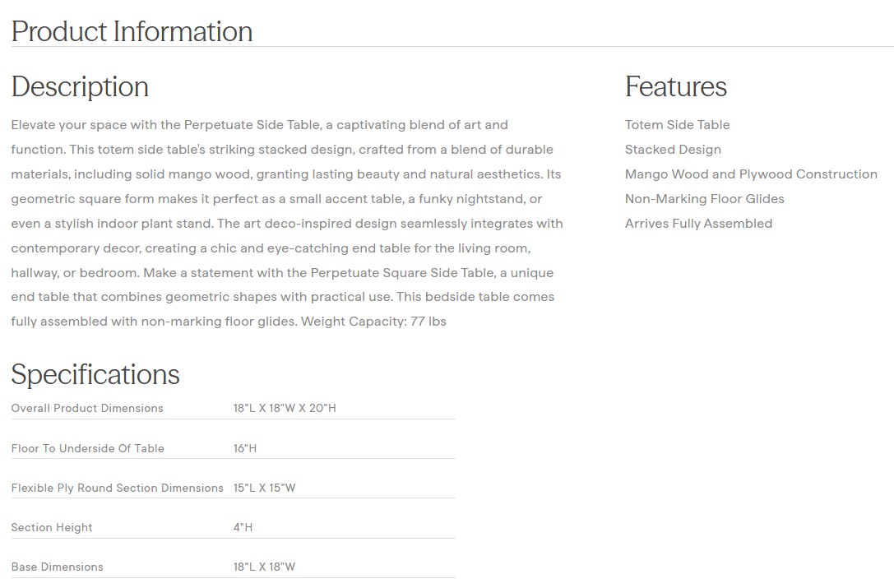Viewport: 894px width, 588px height.
Task: Click the Description section heading
Action: point(80,86)
